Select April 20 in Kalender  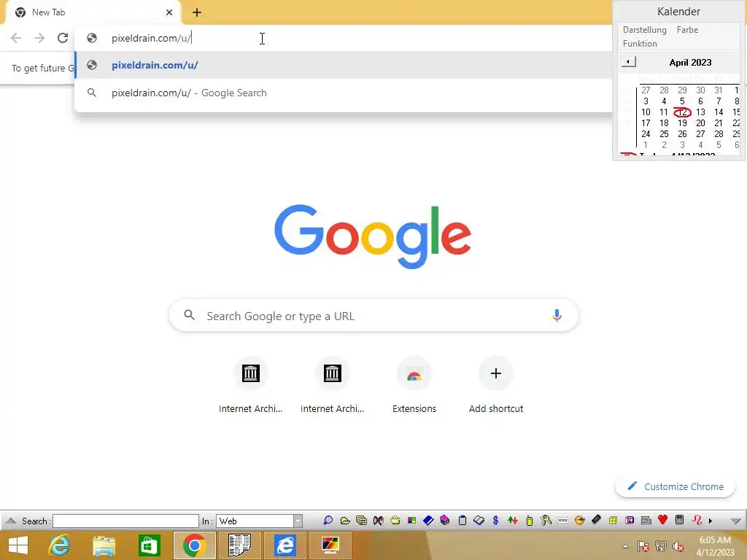[700, 122]
